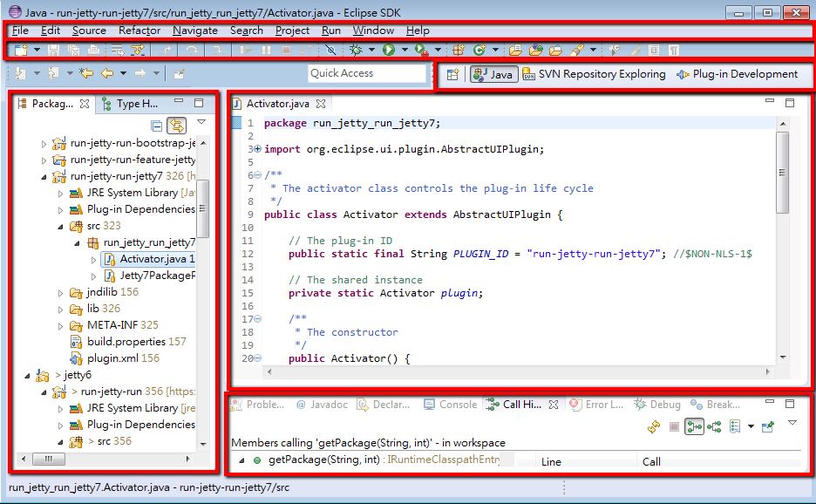Toggle fold on line 3 import

pos(257,149)
